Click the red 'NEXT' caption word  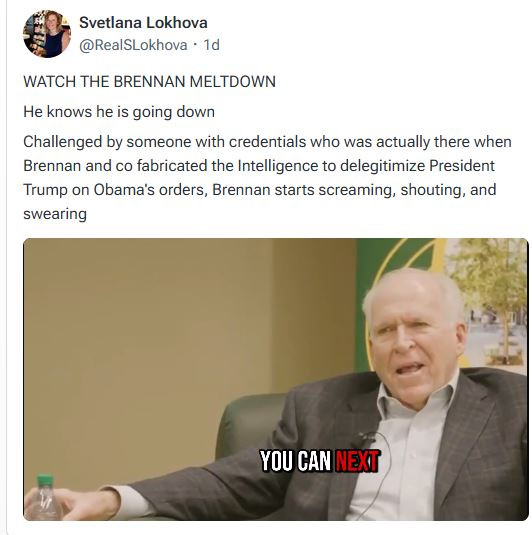(x=357, y=461)
